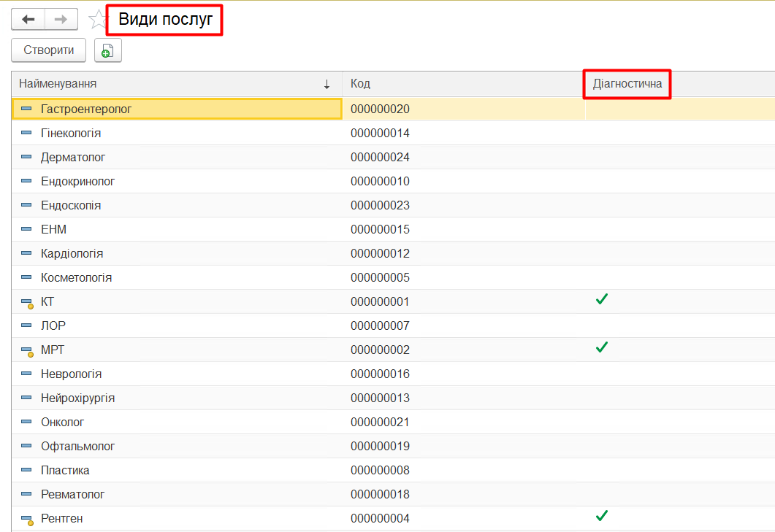Sort by the Код column header
Image resolution: width=775 pixels, height=532 pixels.
(361, 84)
